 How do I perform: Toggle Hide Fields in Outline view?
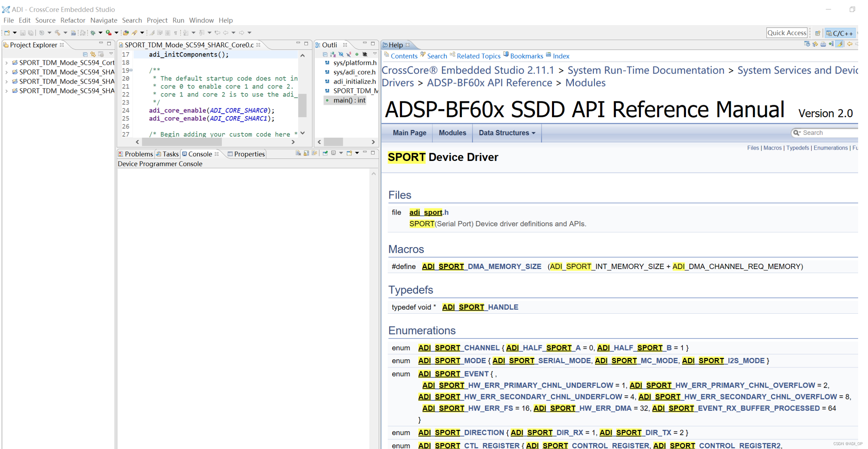tap(341, 54)
